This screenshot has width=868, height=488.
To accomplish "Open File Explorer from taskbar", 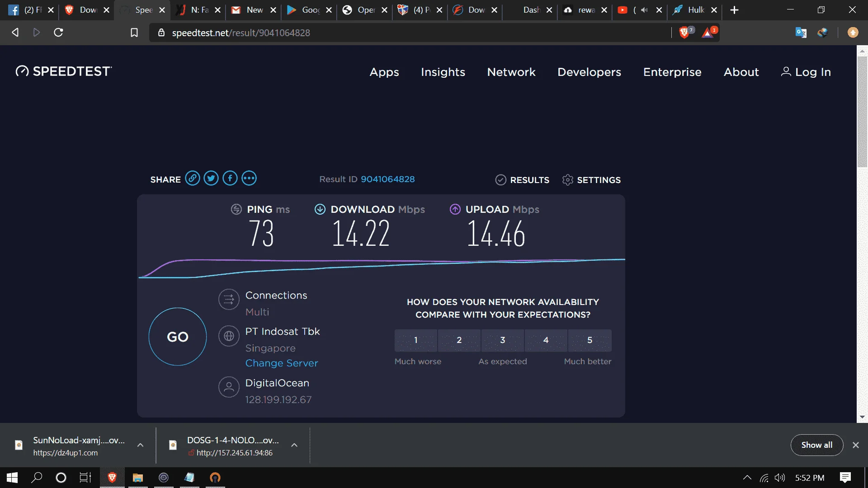I will [138, 478].
